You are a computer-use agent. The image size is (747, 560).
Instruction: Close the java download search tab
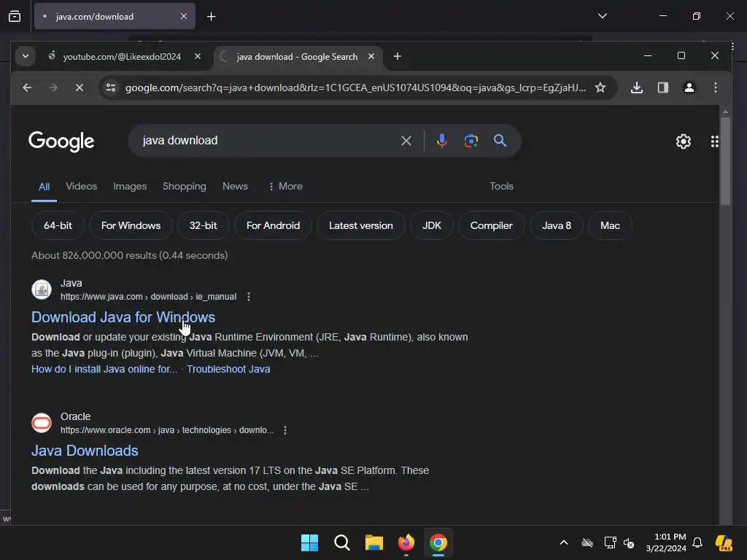[371, 56]
